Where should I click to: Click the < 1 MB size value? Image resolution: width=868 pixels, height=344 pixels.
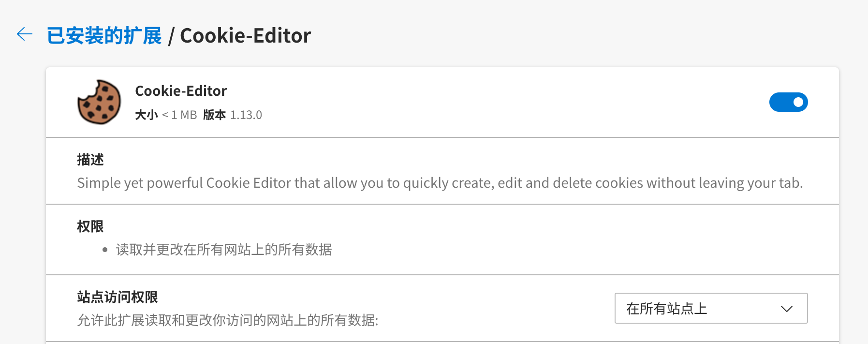click(x=179, y=115)
